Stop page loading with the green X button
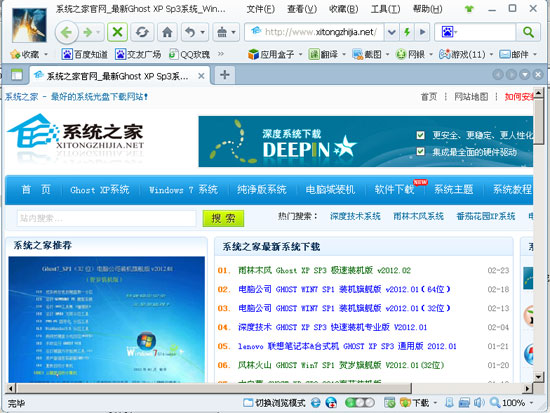This screenshot has height=413, width=550. point(117,32)
